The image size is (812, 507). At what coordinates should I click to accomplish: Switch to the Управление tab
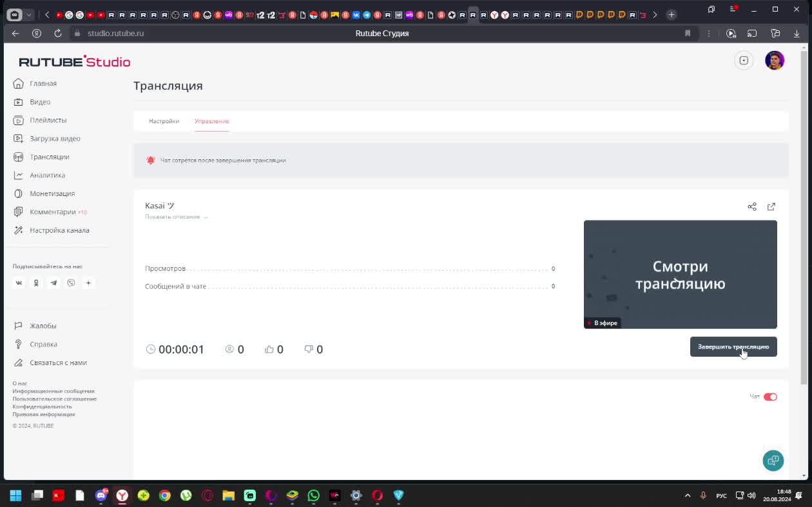[x=211, y=121]
